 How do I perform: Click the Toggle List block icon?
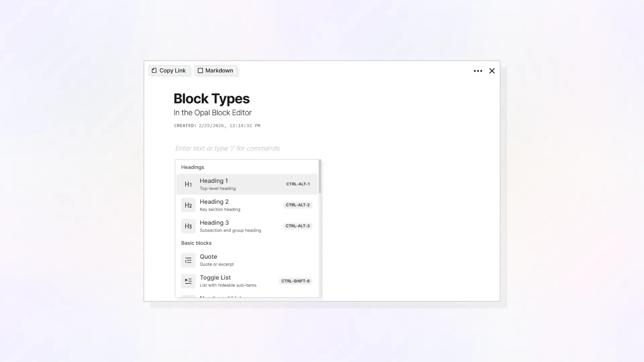point(188,281)
